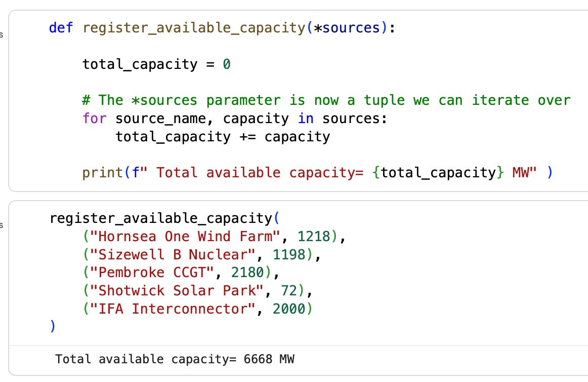The width and height of the screenshot is (588, 382).
Task: Click the def keyword in first cell
Action: tap(61, 28)
